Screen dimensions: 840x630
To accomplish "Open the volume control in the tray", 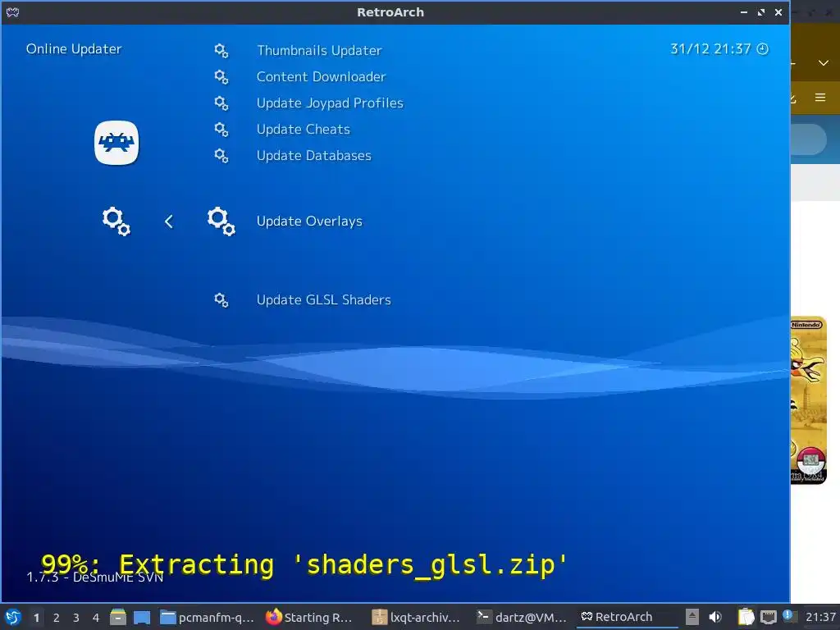I will (x=715, y=617).
